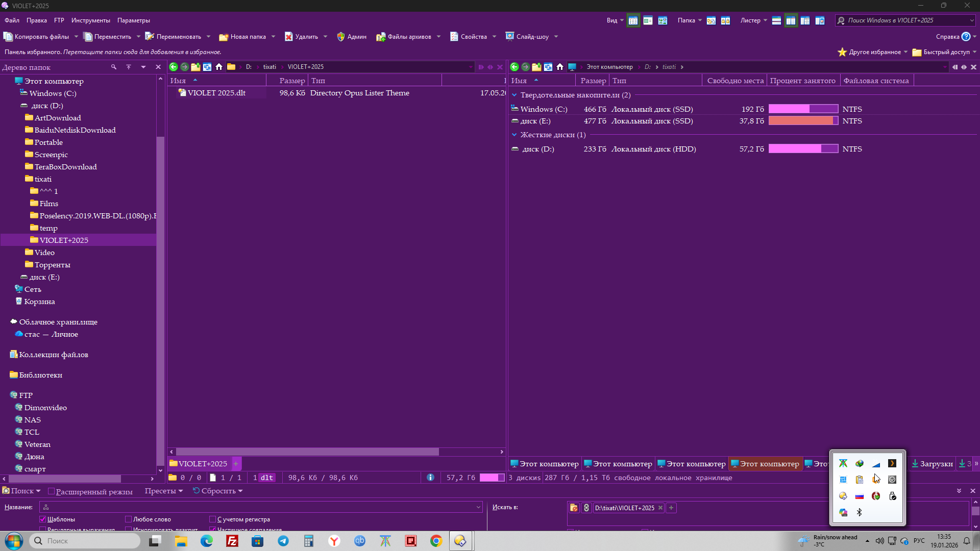Expand the Файлы архивов dropdown arrow
This screenshot has height=551, width=980.
tap(438, 37)
